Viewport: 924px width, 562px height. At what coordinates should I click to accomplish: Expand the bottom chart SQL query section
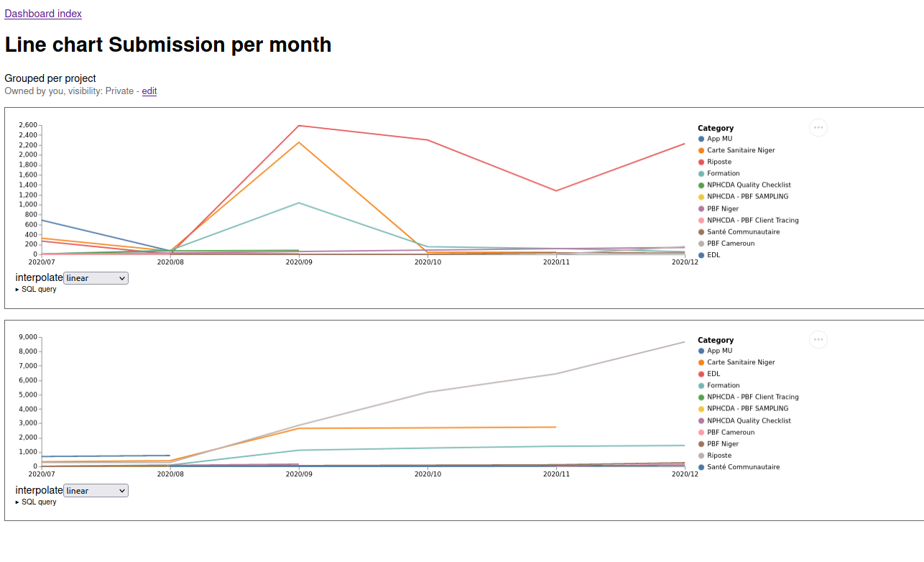36,502
